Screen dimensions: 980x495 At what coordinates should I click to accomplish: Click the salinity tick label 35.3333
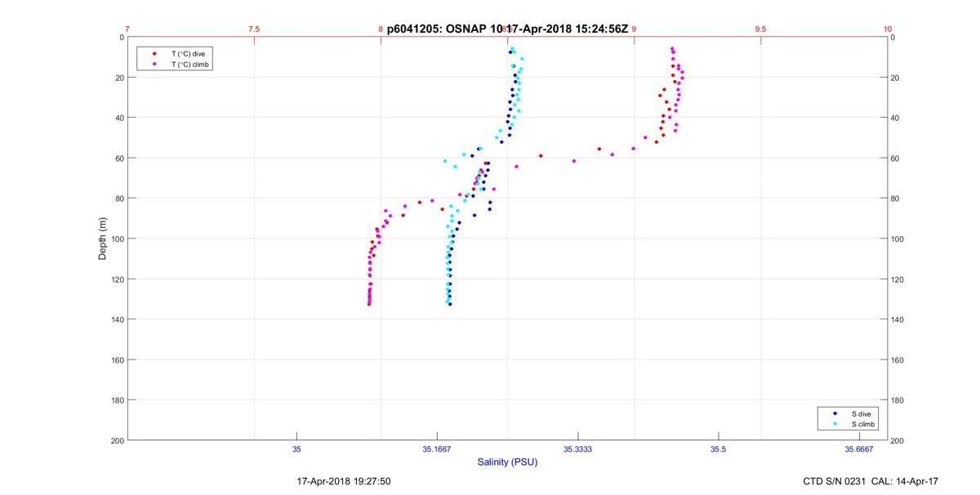pyautogui.click(x=577, y=448)
